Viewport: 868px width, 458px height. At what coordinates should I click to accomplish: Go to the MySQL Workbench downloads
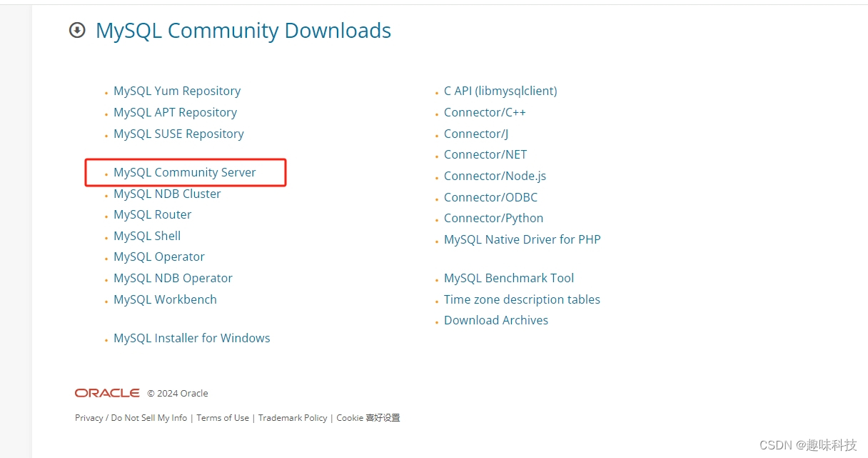click(x=165, y=299)
